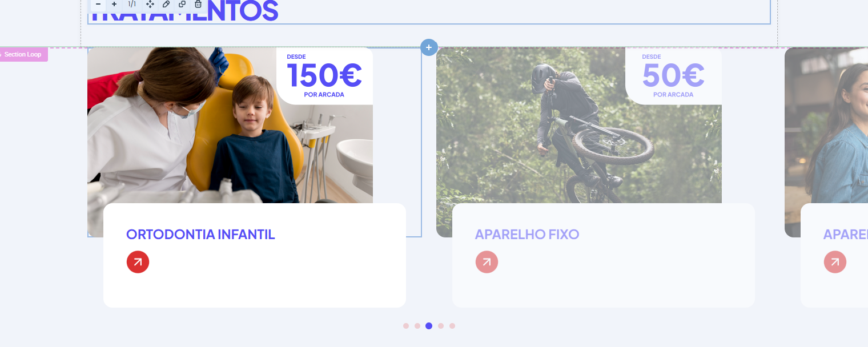Delete element with the trash icon
The image size is (868, 347).
[x=198, y=4]
